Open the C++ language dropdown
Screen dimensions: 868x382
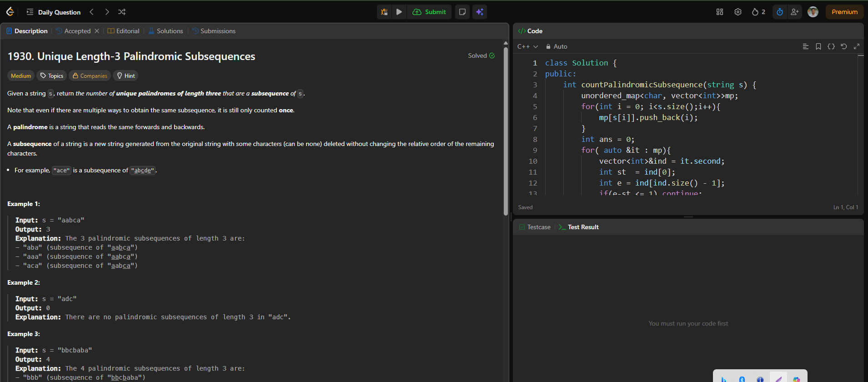pos(527,46)
